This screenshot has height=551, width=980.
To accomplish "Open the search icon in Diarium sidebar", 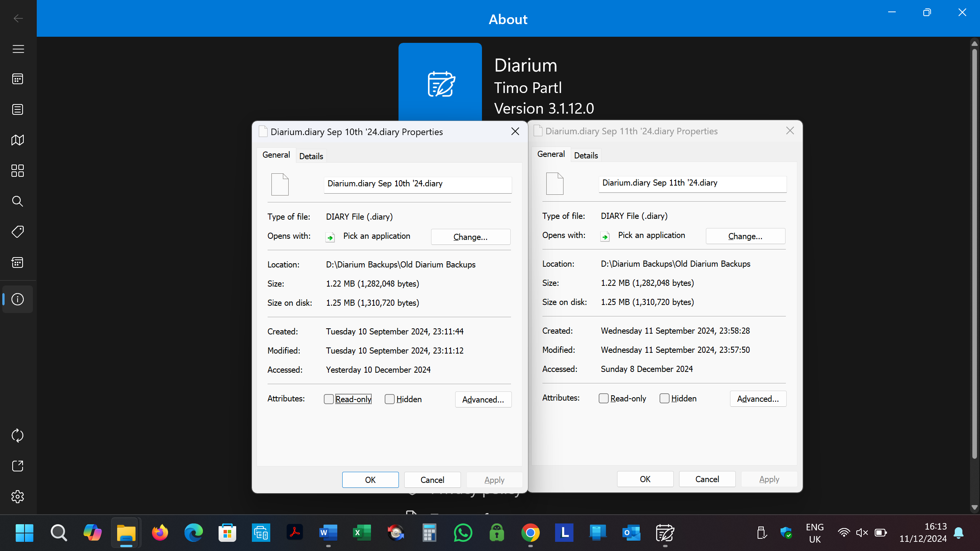I will (18, 201).
